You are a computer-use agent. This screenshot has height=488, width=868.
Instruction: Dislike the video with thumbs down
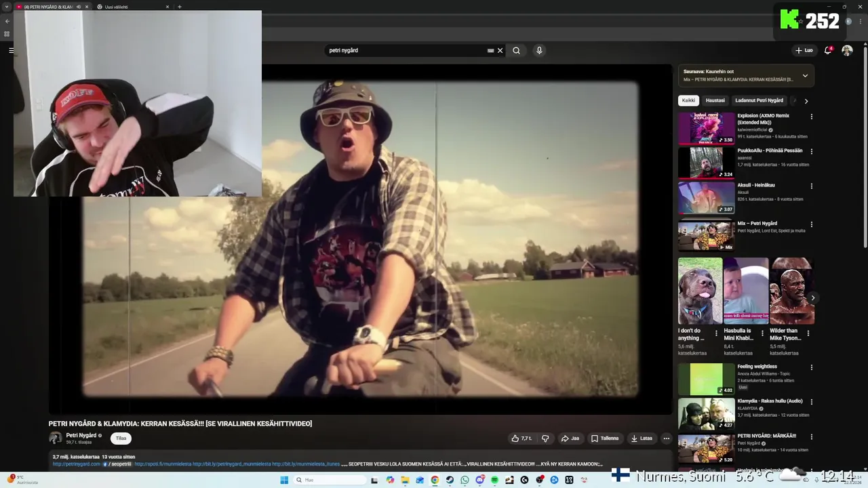pos(545,439)
